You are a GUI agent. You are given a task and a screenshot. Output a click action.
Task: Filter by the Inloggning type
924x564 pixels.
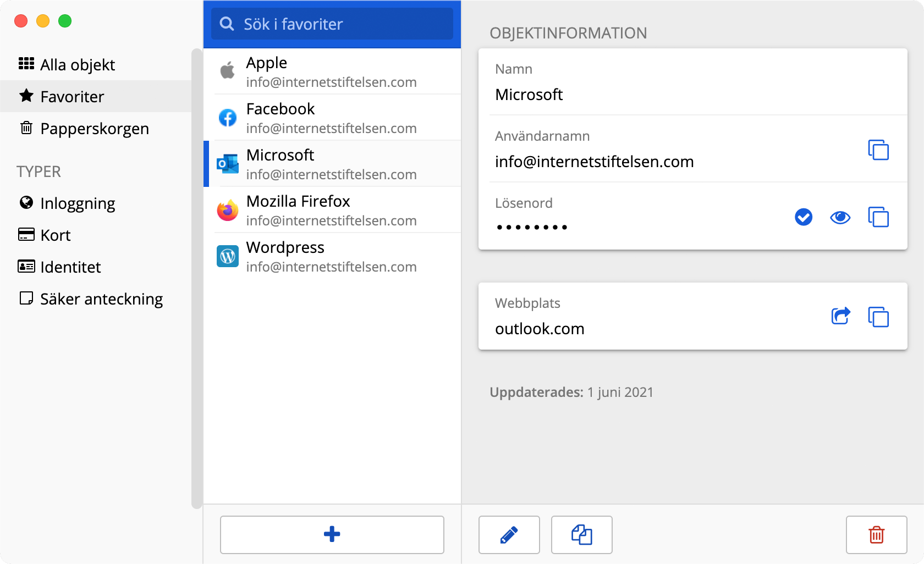(x=96, y=203)
